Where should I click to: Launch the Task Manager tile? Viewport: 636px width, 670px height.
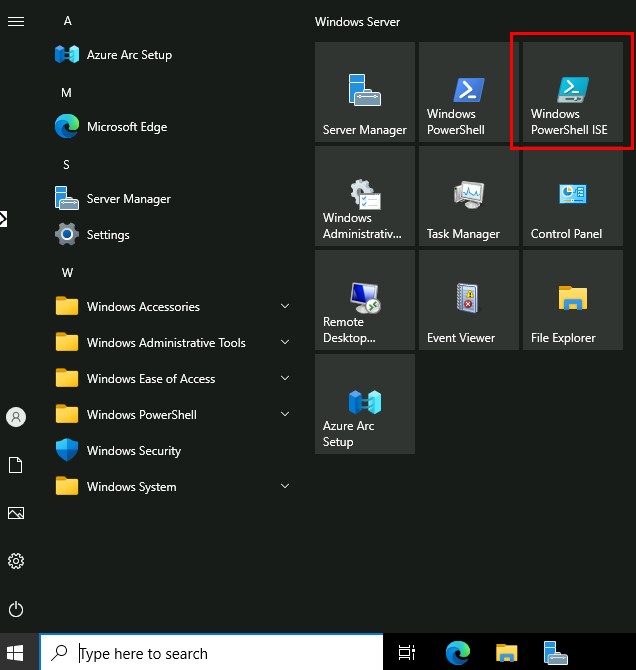tap(468, 196)
